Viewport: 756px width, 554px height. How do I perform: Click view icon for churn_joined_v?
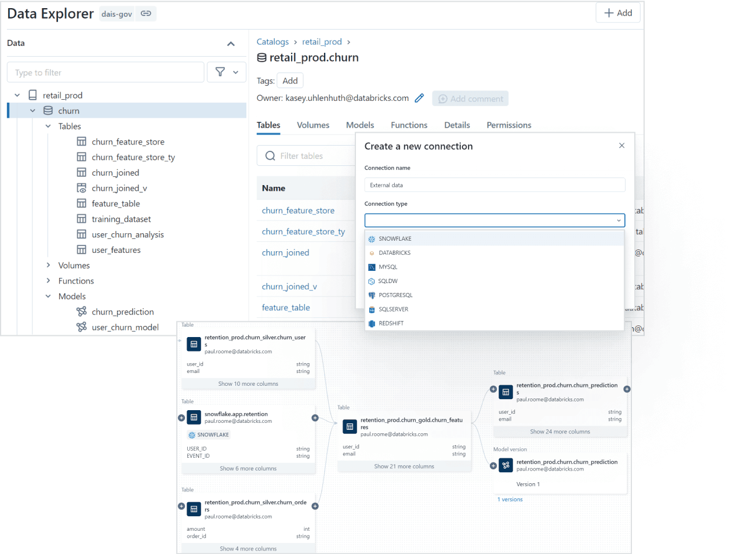82,188
